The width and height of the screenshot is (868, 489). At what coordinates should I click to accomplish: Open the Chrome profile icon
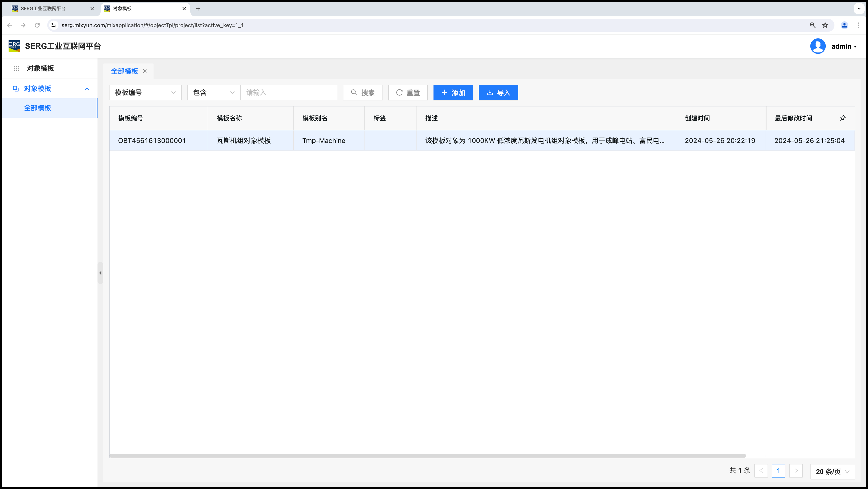click(x=844, y=25)
